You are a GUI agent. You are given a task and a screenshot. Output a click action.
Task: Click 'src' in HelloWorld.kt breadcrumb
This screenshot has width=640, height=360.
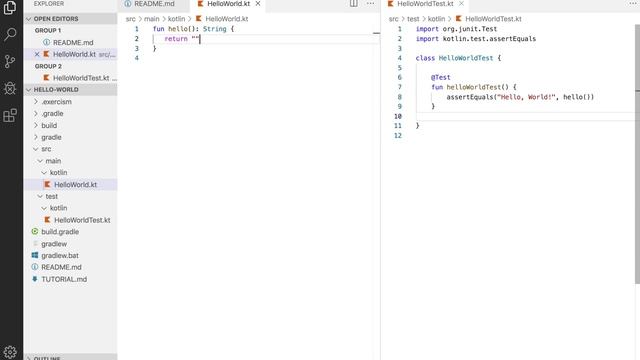point(130,19)
